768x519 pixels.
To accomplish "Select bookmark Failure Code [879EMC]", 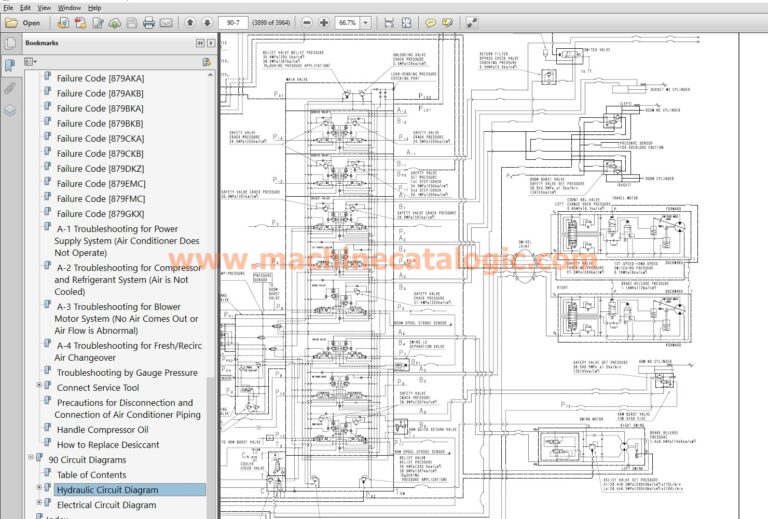I will (x=101, y=184).
